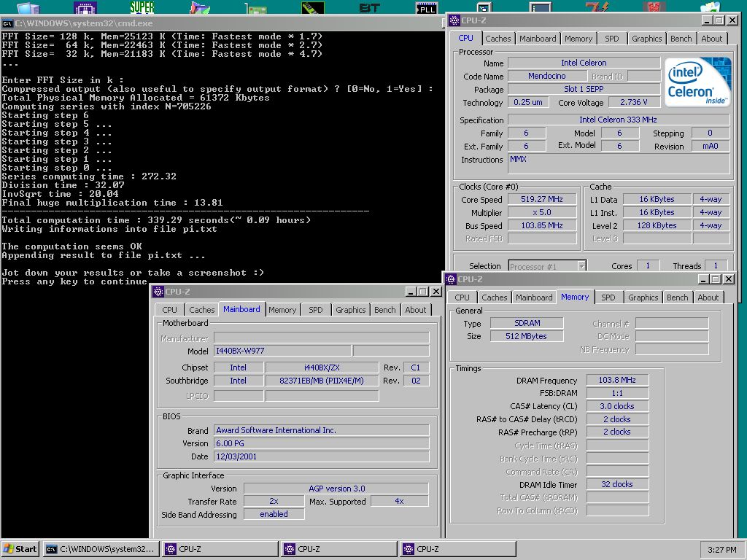747x560 pixels.
Task: Click the cmd.exe title bar icon
Action: tap(7, 23)
